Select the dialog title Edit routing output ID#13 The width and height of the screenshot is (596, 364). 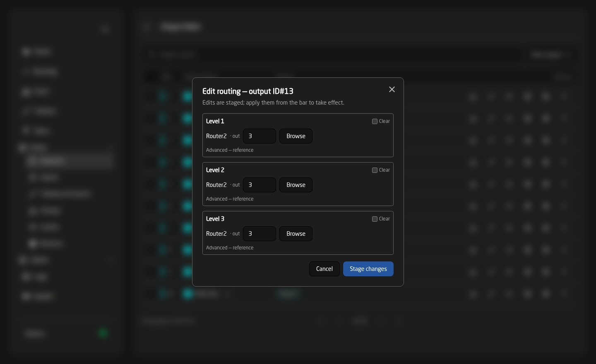tap(248, 91)
